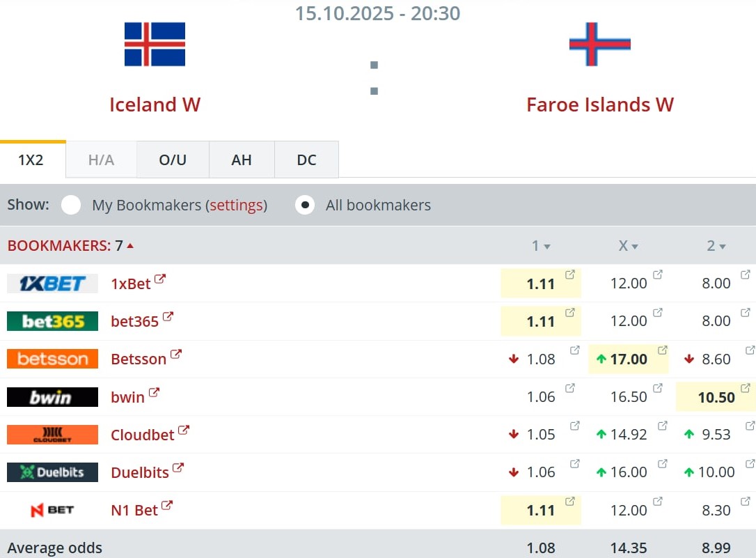Click the Iceland flag icon
This screenshot has height=558, width=756.
click(x=155, y=44)
